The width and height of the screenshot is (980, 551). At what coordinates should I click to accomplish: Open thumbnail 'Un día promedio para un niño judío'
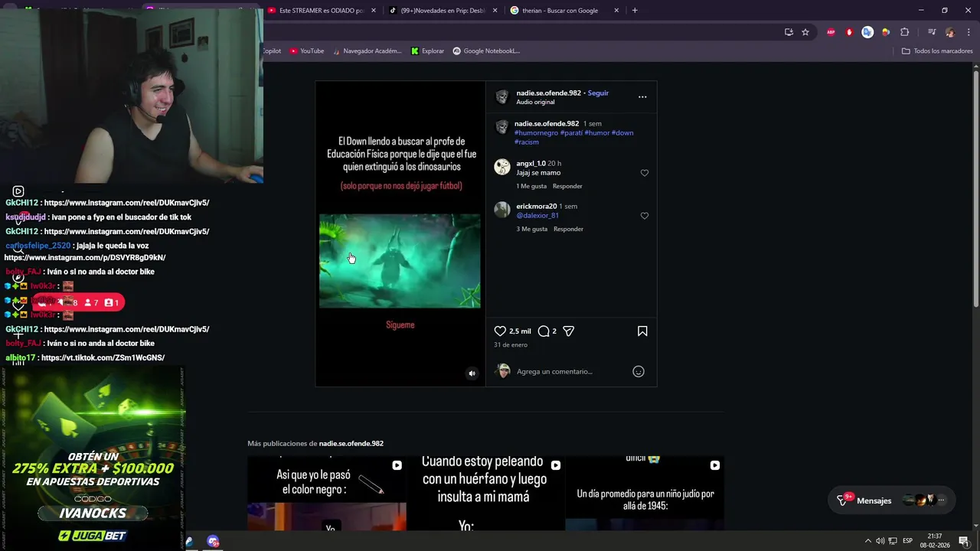pos(645,494)
